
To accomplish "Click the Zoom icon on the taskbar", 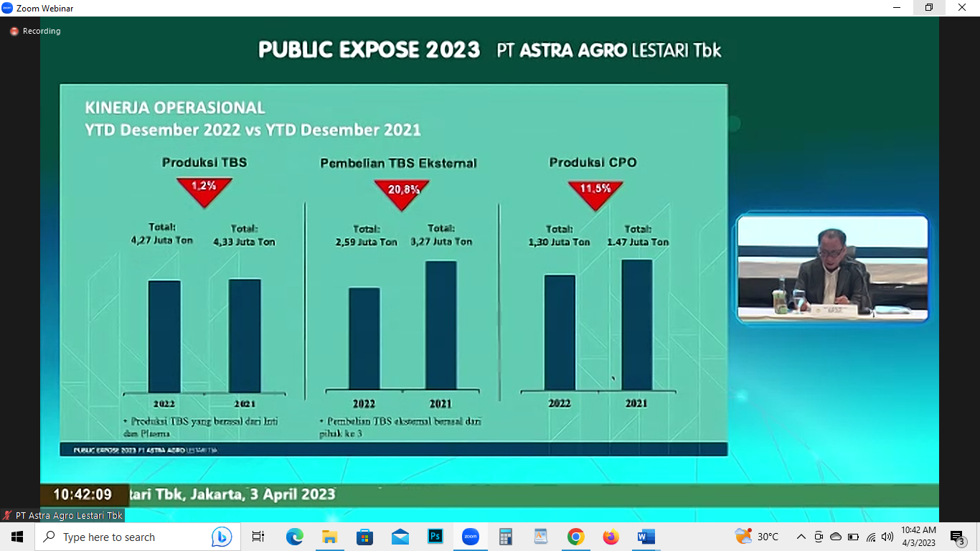I will point(470,537).
